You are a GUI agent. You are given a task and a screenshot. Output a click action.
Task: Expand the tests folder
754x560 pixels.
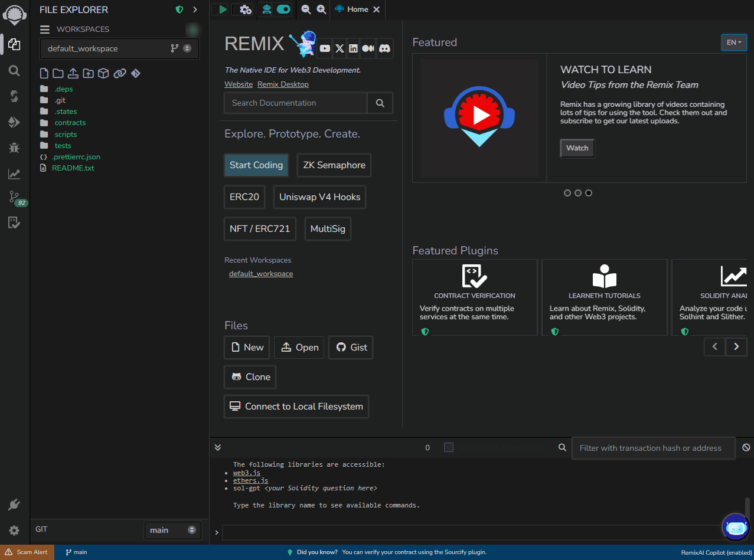[x=63, y=146]
